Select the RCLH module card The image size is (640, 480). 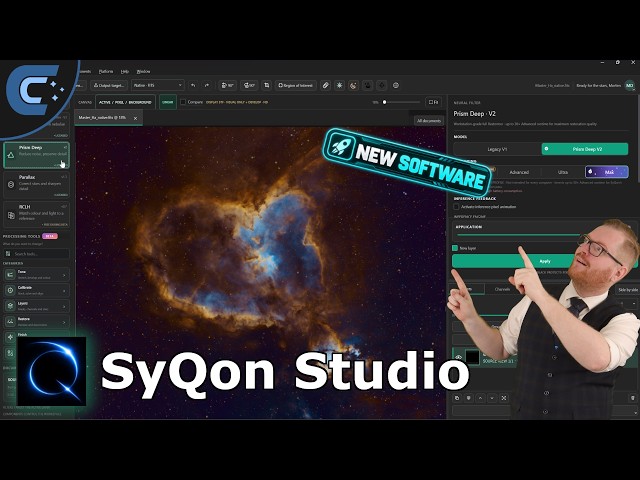[36, 215]
